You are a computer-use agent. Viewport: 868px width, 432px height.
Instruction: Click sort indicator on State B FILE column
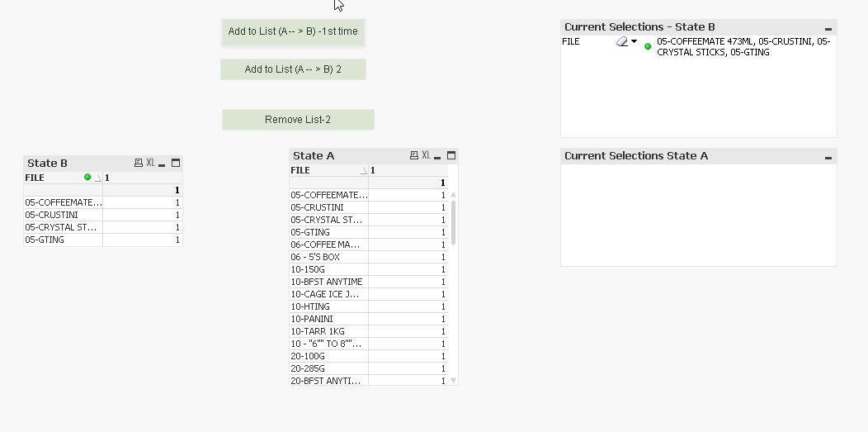coord(98,178)
